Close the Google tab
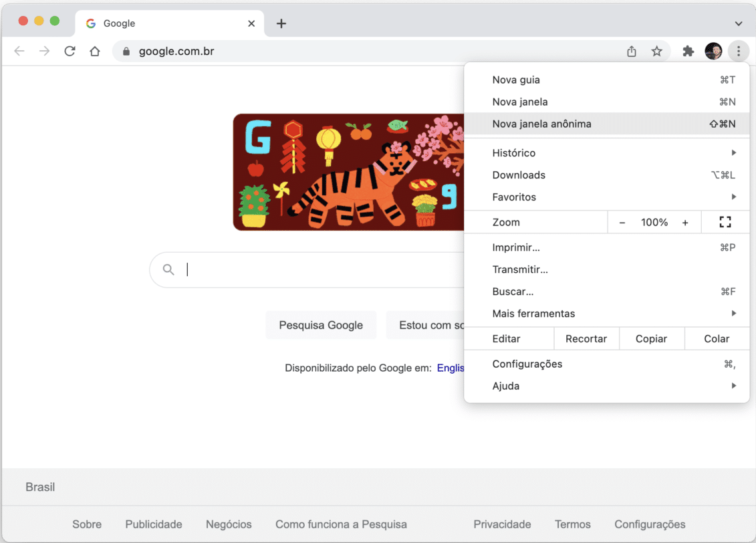This screenshot has height=543, width=756. pyautogui.click(x=251, y=23)
